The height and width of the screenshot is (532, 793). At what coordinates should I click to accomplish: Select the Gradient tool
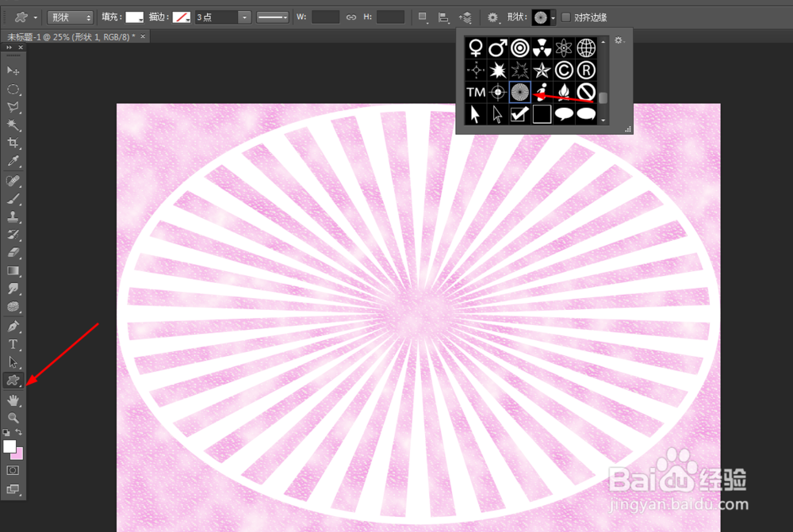13,270
